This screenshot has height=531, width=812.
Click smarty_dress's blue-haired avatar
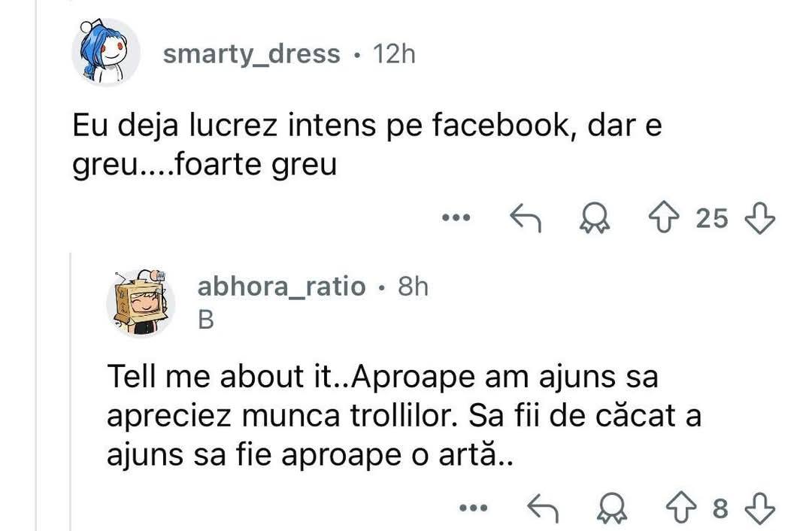pos(105,53)
